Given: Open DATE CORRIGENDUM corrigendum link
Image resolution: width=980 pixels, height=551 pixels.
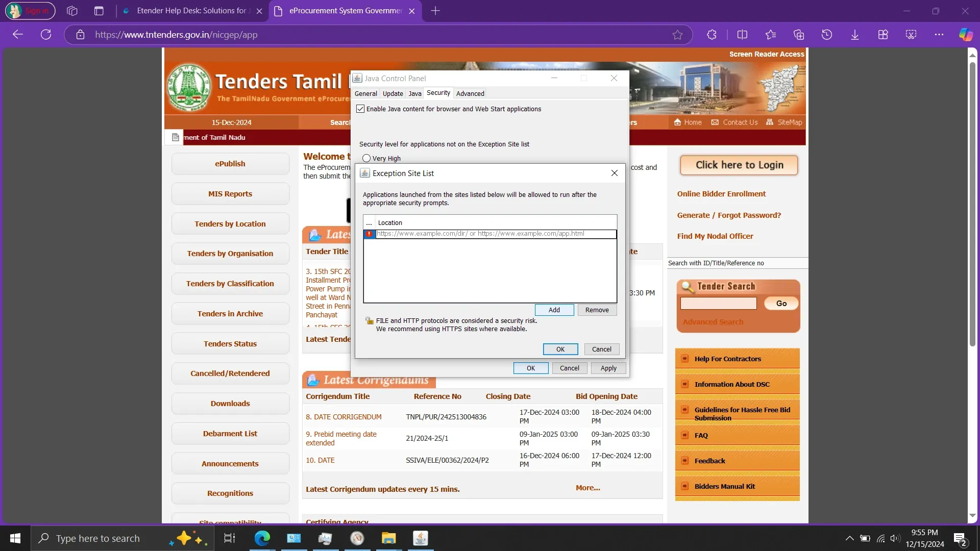Looking at the screenshot, I should point(344,417).
